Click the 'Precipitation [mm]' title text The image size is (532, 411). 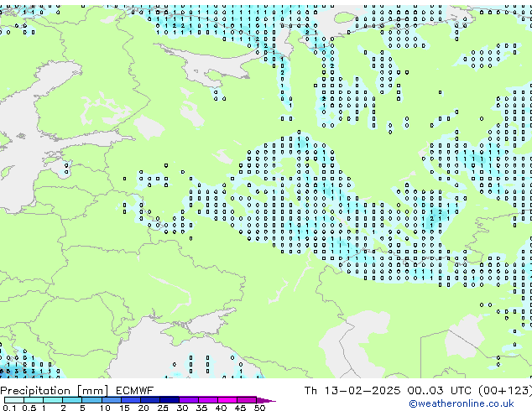54,391
